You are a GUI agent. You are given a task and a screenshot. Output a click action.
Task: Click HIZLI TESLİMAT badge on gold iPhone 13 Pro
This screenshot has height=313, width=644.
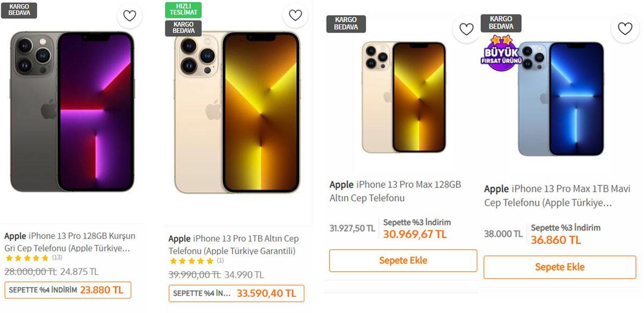183,10
